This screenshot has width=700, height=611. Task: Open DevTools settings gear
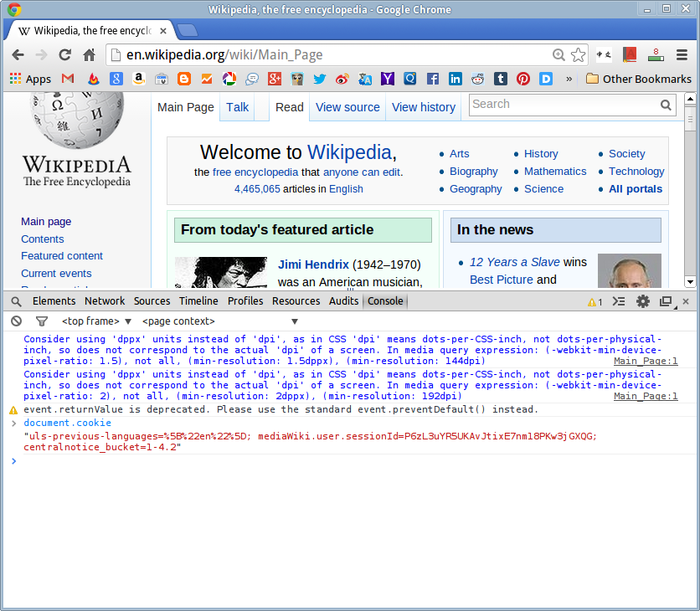[x=643, y=301]
